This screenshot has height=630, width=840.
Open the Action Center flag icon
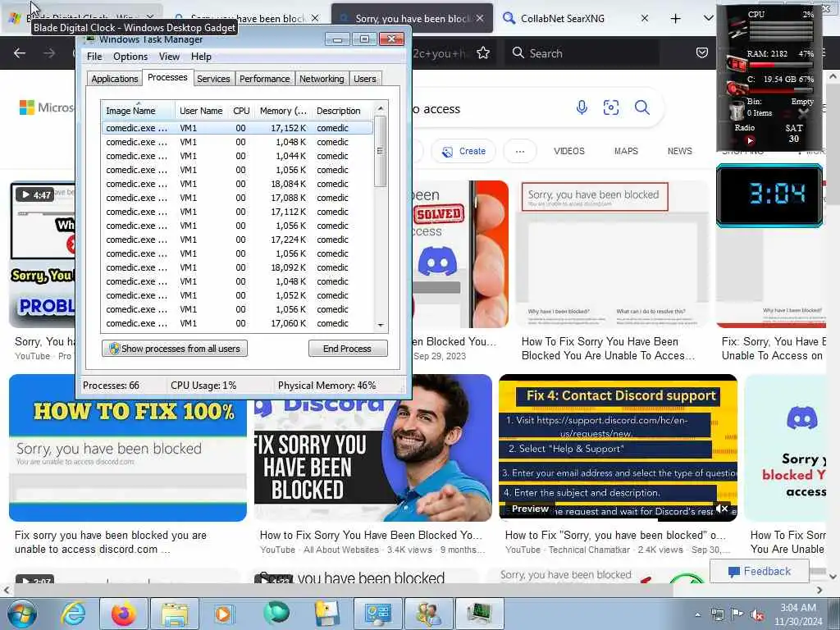(x=737, y=614)
